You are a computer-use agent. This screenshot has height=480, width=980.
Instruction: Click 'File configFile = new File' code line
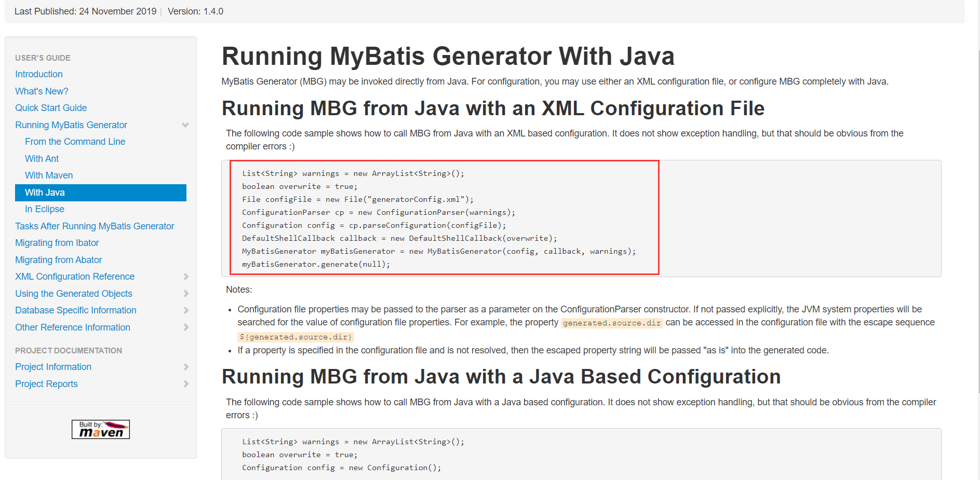(x=358, y=199)
